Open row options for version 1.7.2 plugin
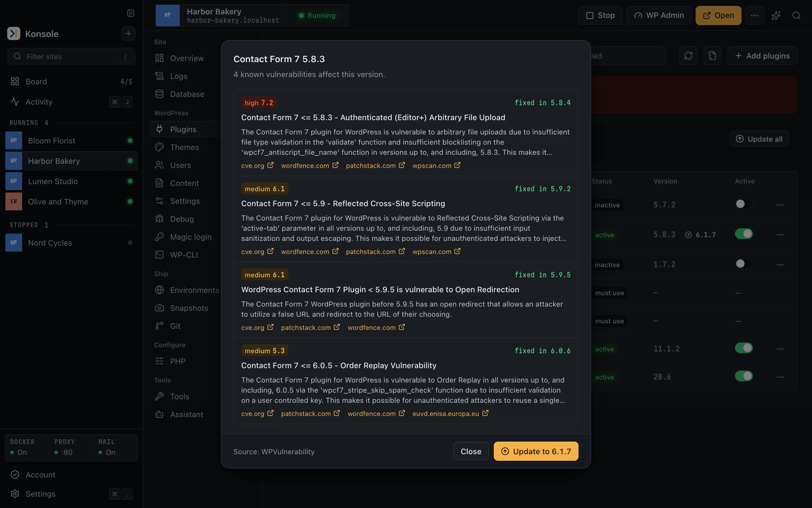Screen dimensions: 812x508 pos(780,265)
